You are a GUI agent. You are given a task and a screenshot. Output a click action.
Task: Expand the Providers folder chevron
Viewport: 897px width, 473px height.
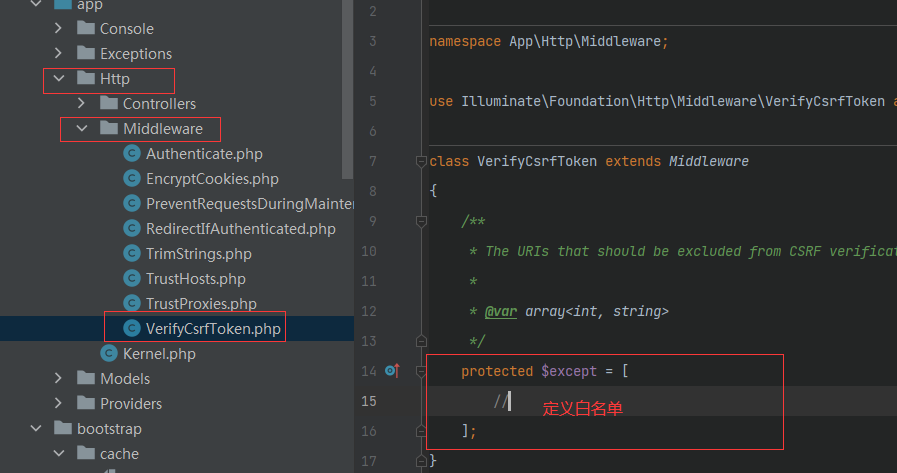pos(58,403)
